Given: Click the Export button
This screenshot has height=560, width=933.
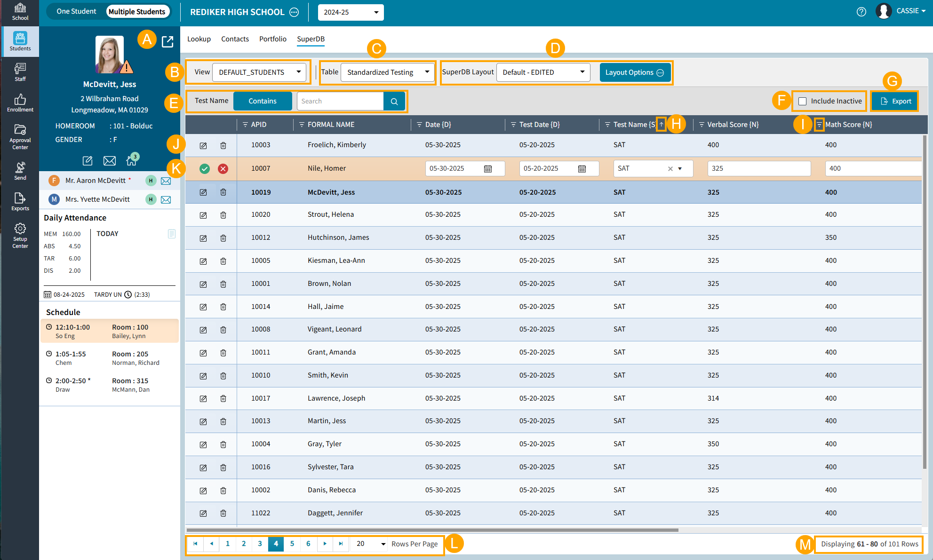Looking at the screenshot, I should pos(894,102).
